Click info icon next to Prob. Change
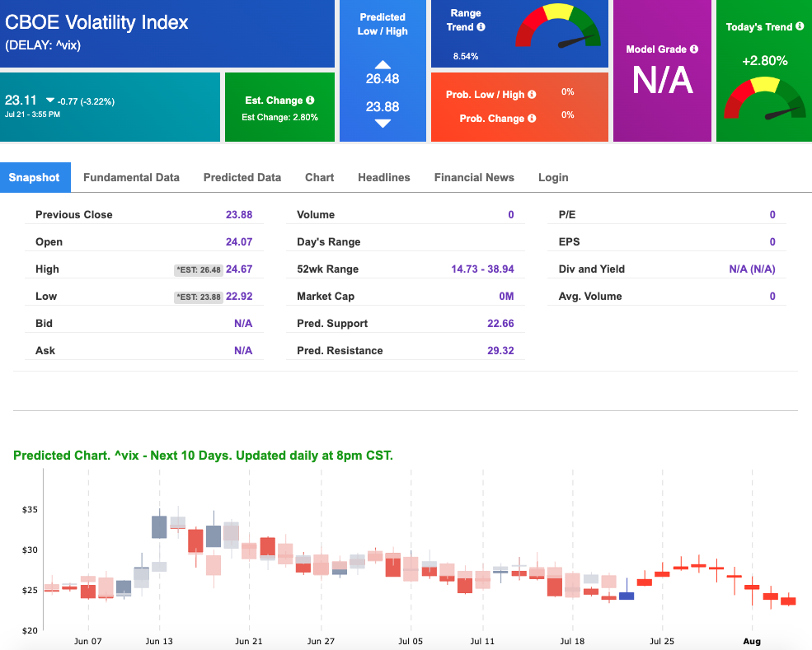The height and width of the screenshot is (650, 812). (x=532, y=119)
